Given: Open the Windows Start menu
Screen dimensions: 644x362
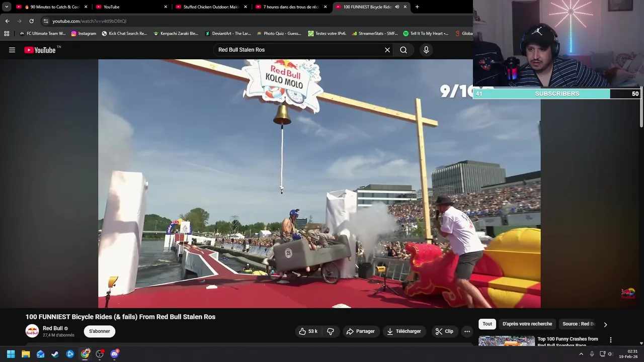Looking at the screenshot, I should [11, 354].
